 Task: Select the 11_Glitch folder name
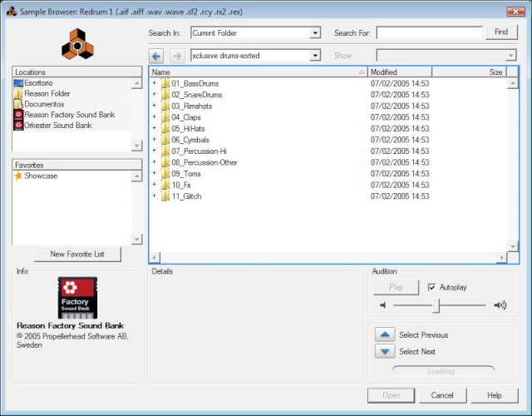point(186,196)
